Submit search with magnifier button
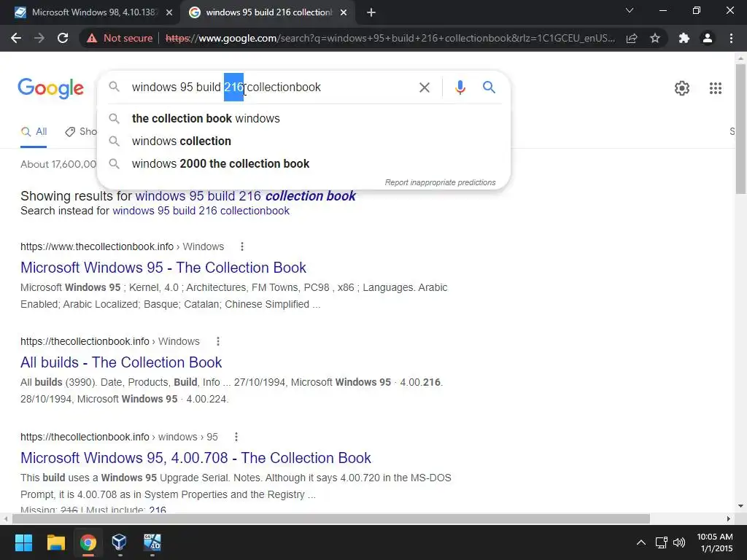Image resolution: width=747 pixels, height=560 pixels. 489,87
